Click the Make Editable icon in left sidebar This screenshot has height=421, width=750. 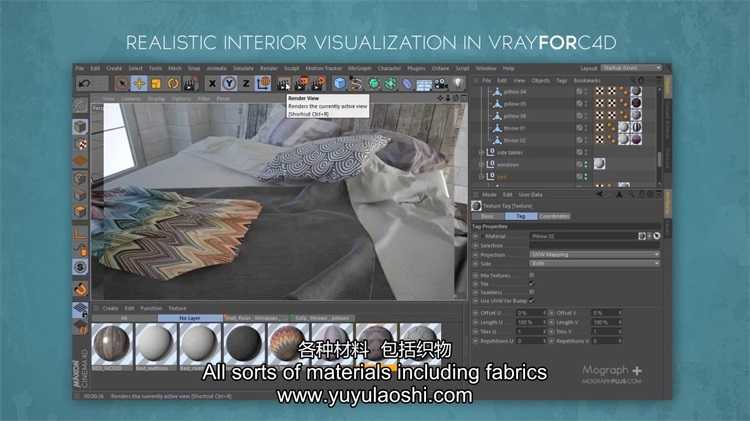(x=80, y=106)
